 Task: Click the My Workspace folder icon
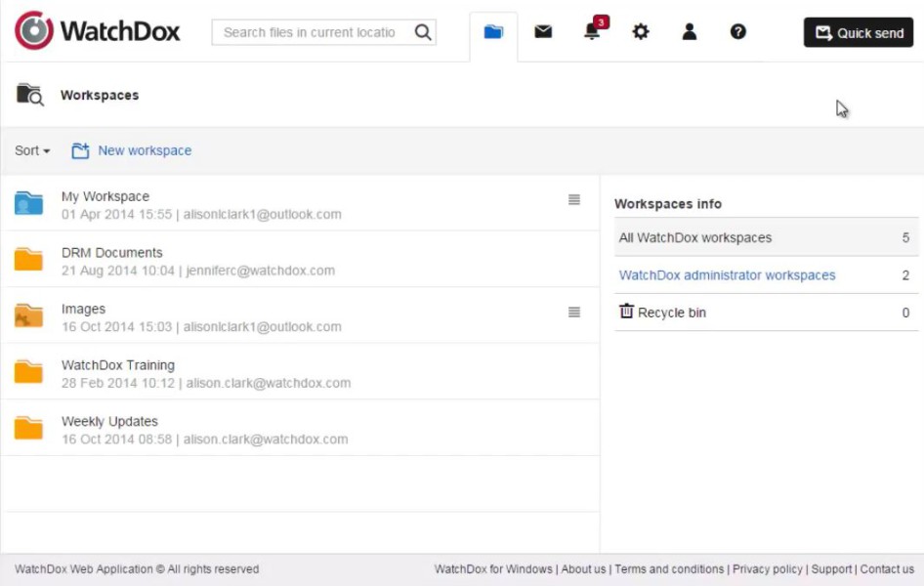[28, 203]
